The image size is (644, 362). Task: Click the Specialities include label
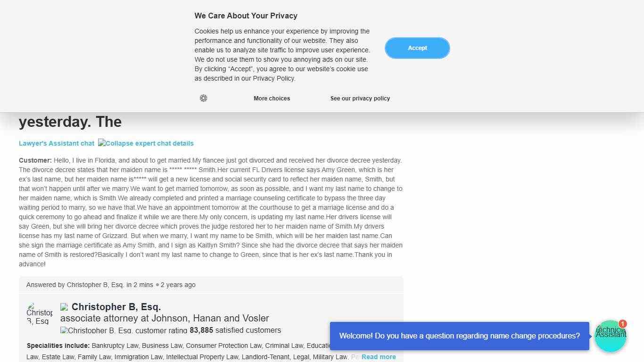pyautogui.click(x=58, y=346)
